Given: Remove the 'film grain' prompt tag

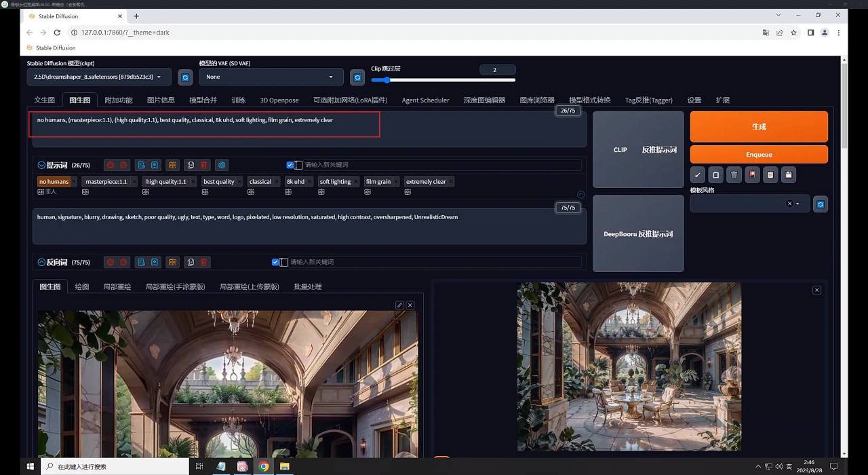Looking at the screenshot, I should pos(396,182).
